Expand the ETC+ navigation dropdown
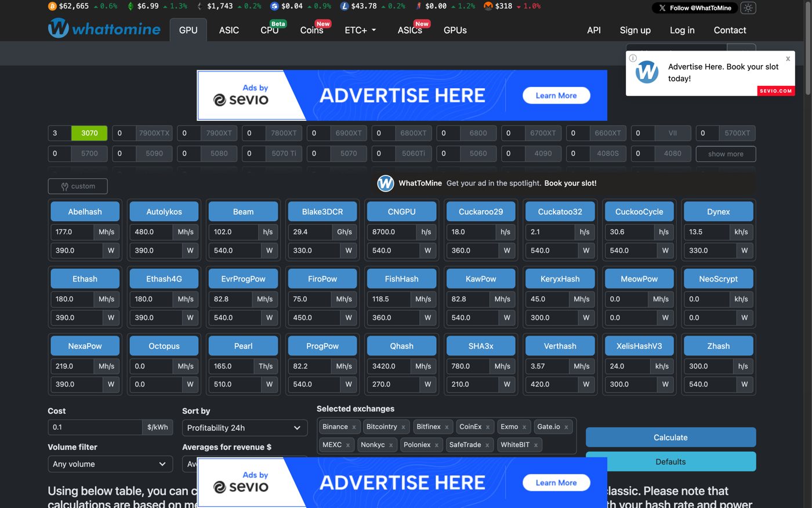812x508 pixels. [x=360, y=30]
